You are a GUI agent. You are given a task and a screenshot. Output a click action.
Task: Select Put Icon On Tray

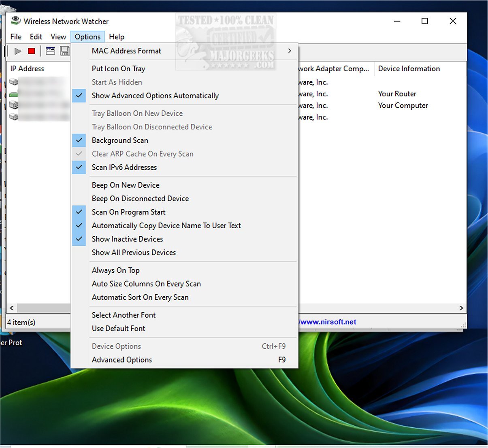[x=118, y=69]
